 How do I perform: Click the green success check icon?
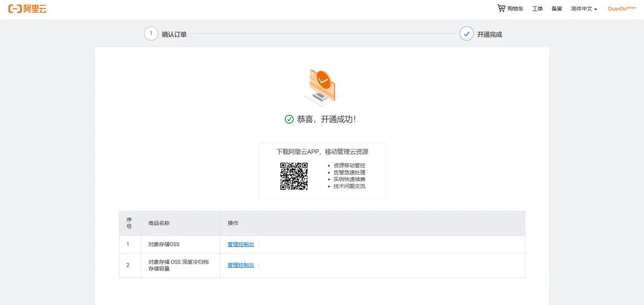(289, 119)
